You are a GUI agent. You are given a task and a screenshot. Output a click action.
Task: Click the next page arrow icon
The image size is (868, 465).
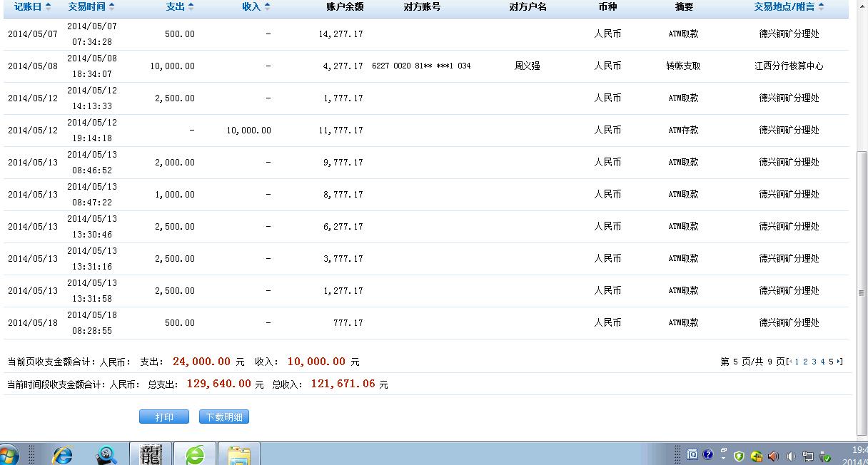[x=838, y=362]
